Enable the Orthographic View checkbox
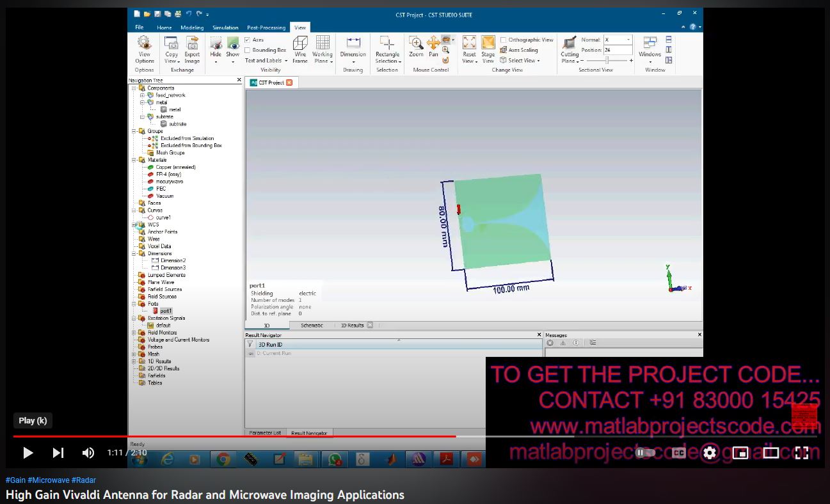The image size is (830, 504). (x=503, y=40)
